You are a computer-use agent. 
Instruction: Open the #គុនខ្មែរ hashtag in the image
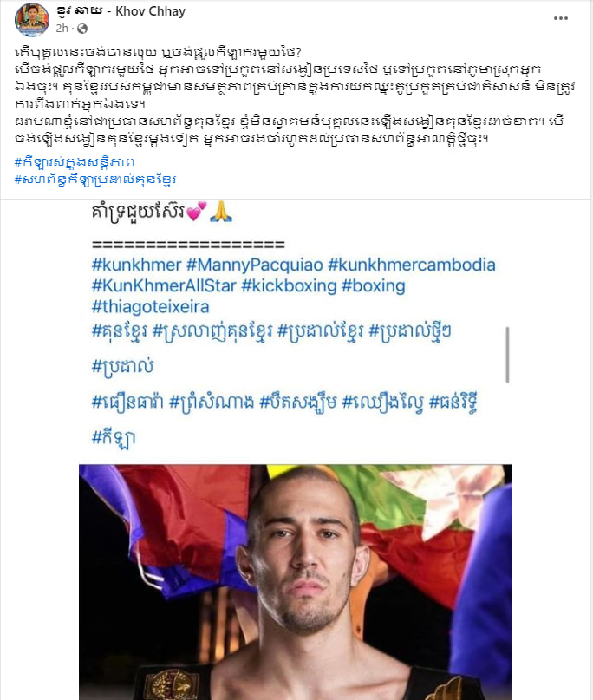tap(120, 331)
